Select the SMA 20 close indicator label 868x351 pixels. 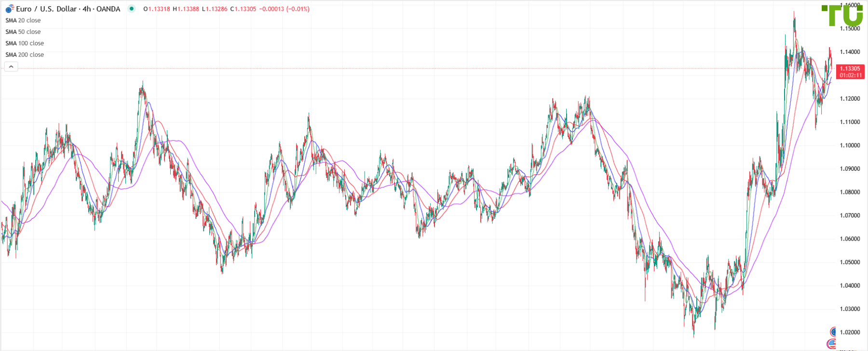pos(23,20)
